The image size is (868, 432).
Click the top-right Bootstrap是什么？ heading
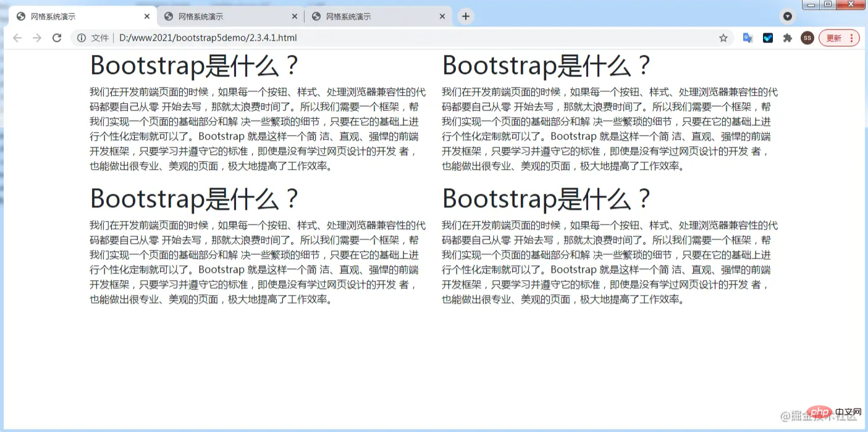pos(547,65)
